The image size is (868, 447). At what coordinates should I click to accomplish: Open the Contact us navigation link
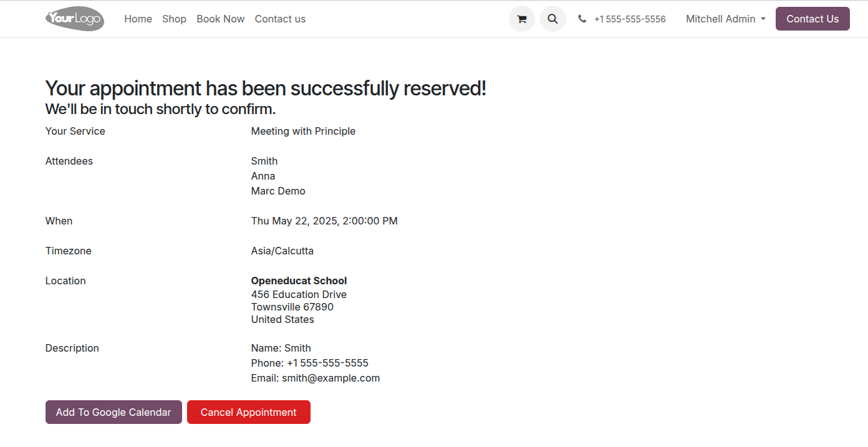point(280,19)
